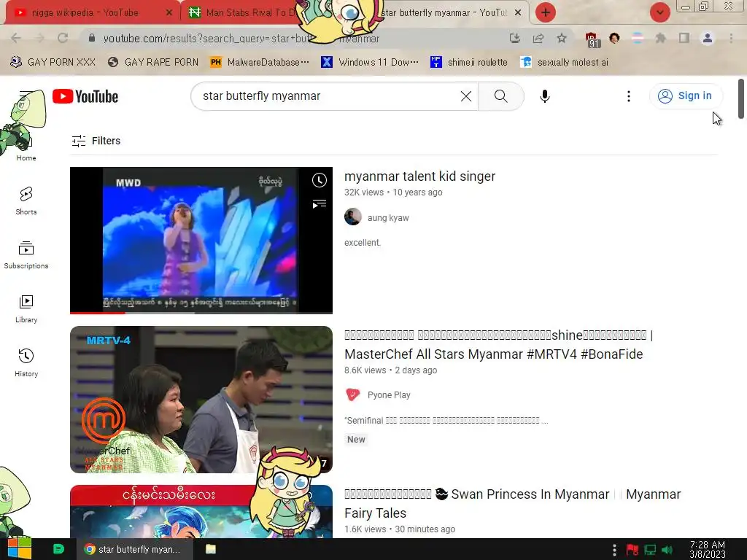Open the 'Pyone Play' channel name

tap(389, 395)
